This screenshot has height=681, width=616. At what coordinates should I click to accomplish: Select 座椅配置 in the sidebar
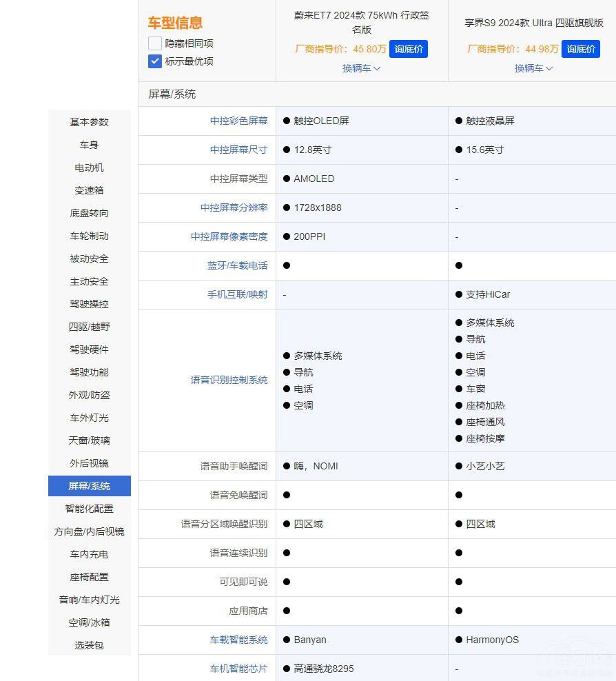point(89,577)
